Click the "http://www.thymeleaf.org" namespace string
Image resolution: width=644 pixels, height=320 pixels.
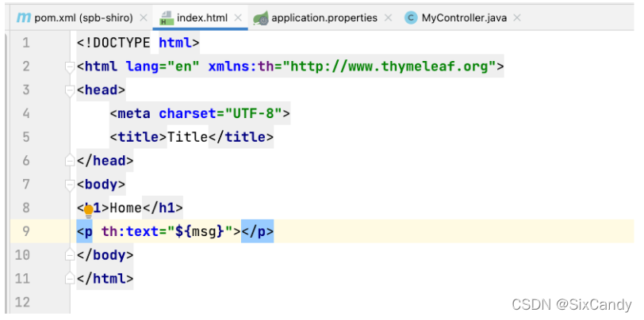pyautogui.click(x=389, y=67)
